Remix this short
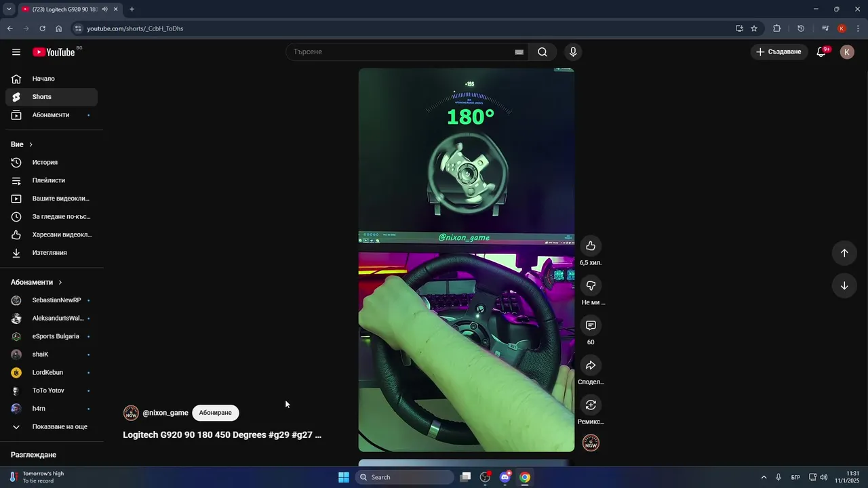Viewport: 868px width, 488px height. click(591, 405)
